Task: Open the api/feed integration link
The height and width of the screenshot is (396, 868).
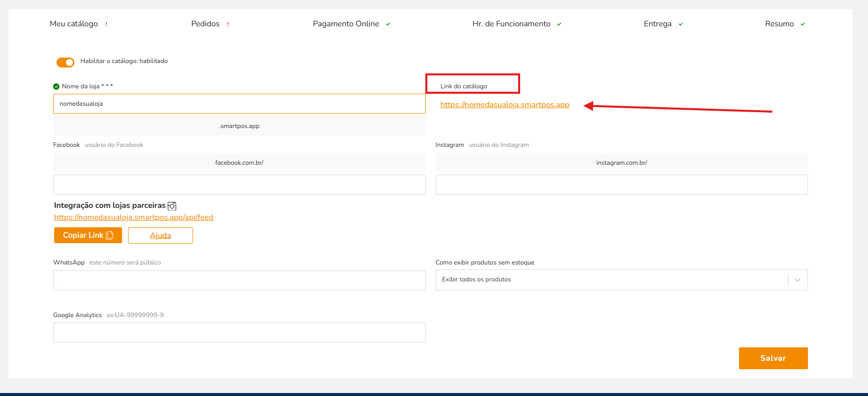Action: 134,217
